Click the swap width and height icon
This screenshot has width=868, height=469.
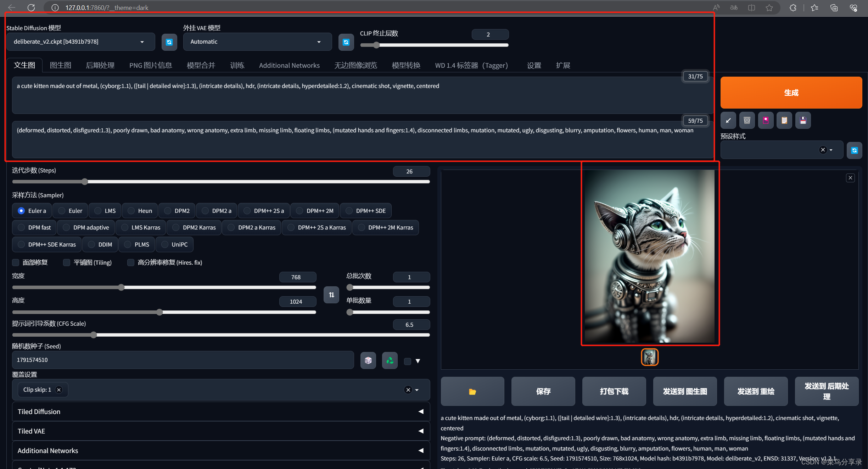tap(331, 295)
